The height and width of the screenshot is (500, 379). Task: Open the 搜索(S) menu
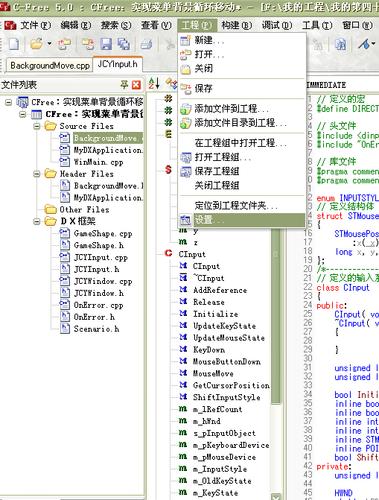pyautogui.click(x=116, y=25)
